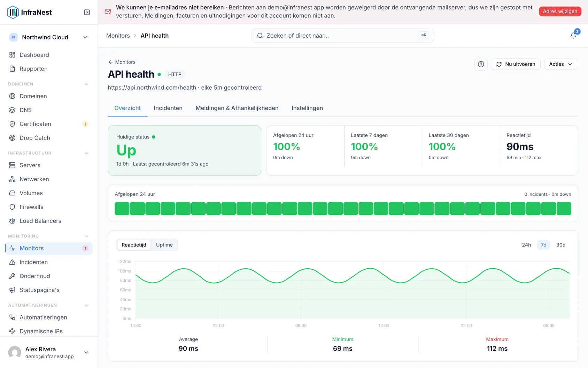Click the Laatste 7 dagen 100% value

364,147
